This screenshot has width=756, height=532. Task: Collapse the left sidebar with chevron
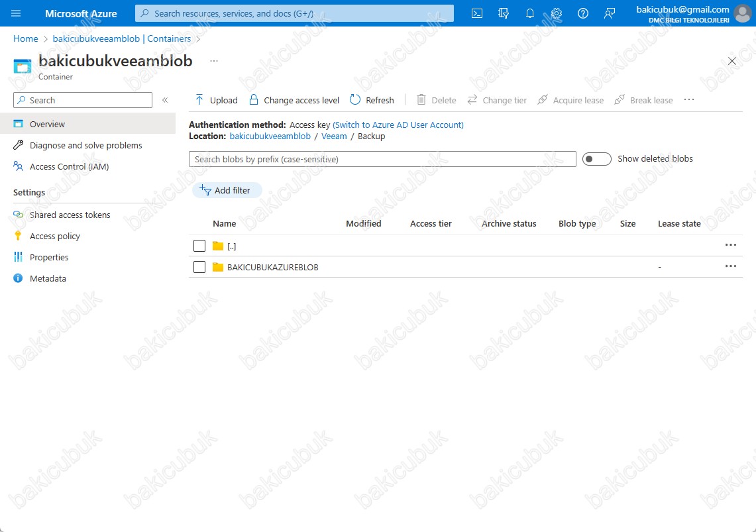165,100
